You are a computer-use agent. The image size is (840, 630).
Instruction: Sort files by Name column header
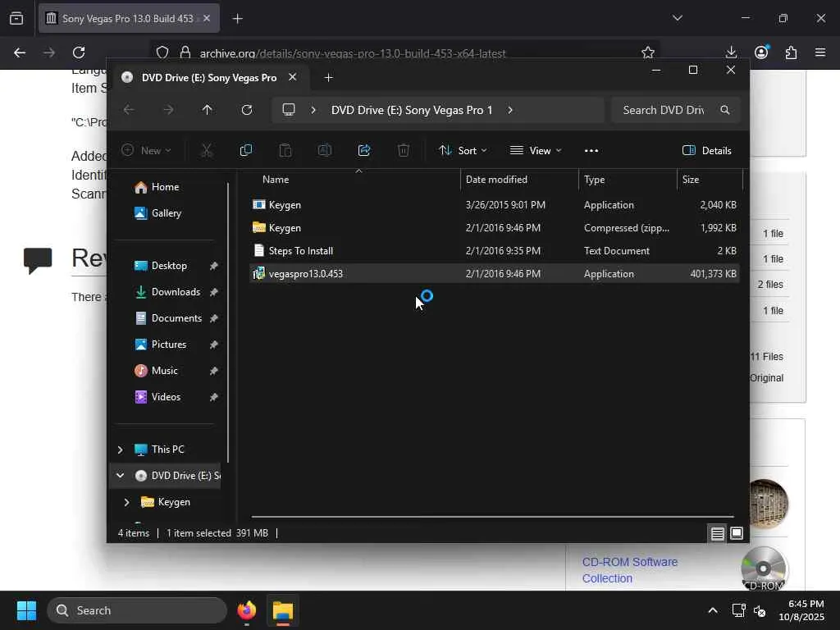pyautogui.click(x=354, y=180)
